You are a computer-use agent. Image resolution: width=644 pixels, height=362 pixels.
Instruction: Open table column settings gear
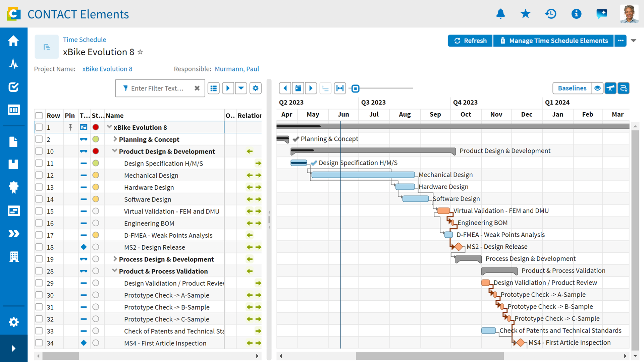point(256,88)
